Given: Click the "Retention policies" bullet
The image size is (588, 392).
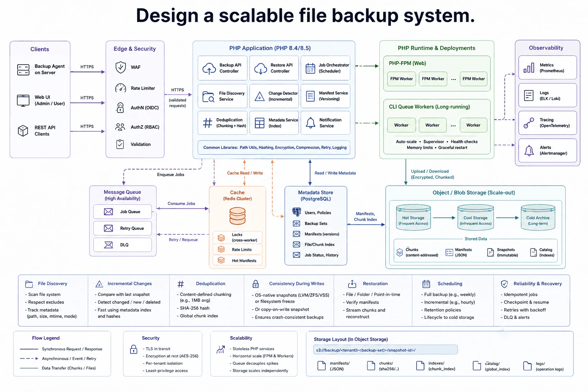Looking at the screenshot, I should (x=441, y=310).
